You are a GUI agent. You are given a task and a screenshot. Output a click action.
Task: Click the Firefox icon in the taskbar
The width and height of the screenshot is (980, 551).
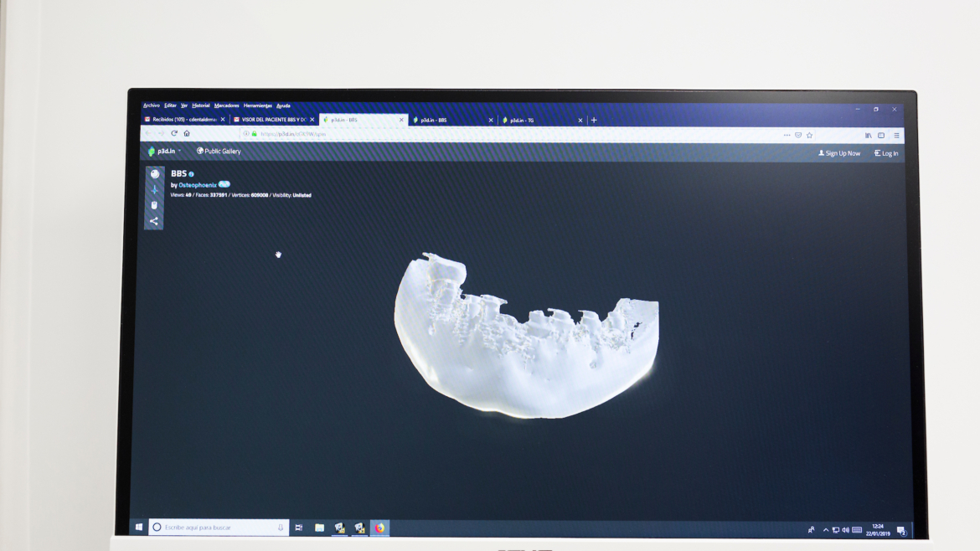(x=379, y=528)
